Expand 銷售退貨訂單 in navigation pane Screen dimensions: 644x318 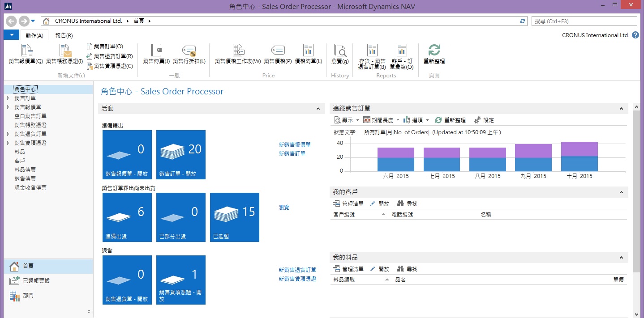[8, 134]
